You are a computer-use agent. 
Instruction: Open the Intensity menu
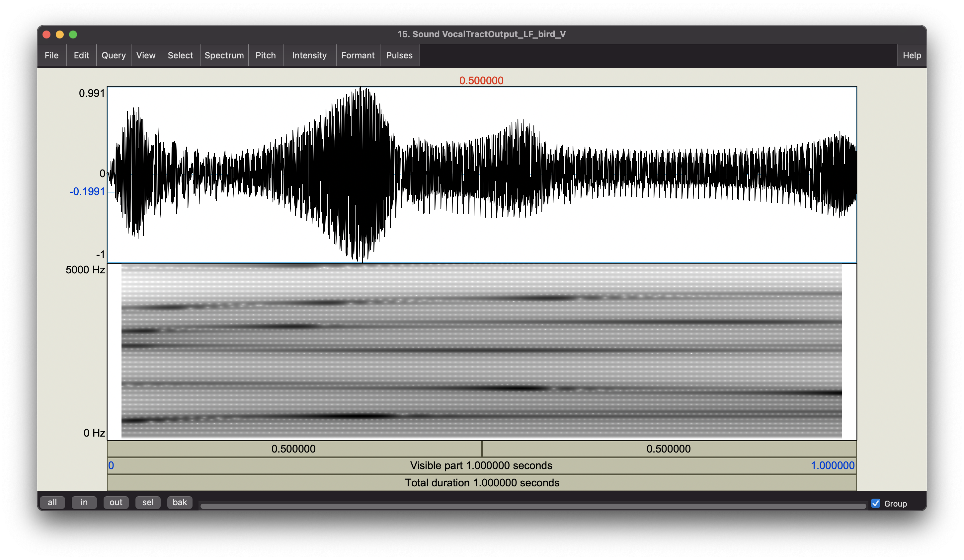click(x=309, y=55)
